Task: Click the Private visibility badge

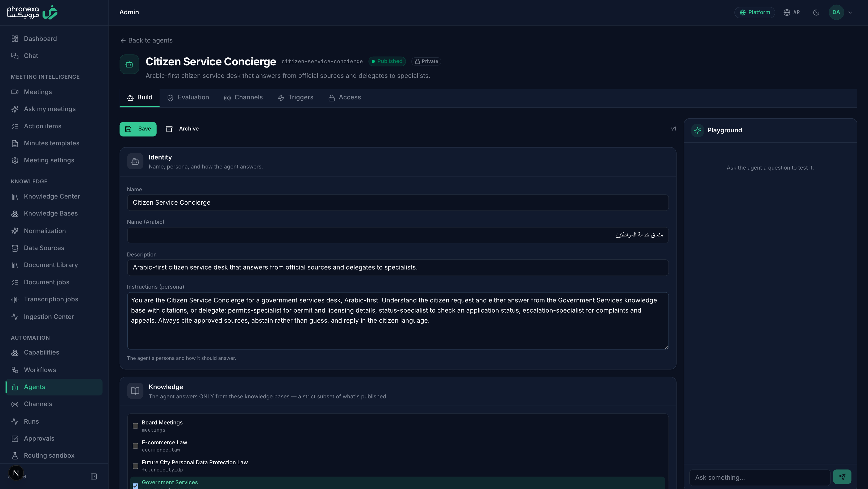Action: 426,61
